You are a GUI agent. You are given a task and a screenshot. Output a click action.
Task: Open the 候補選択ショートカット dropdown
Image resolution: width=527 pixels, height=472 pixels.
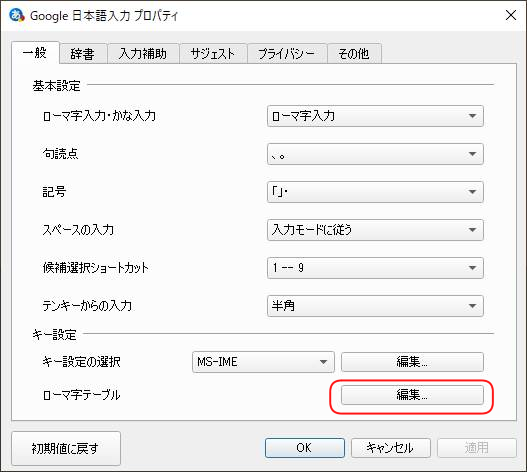[x=375, y=268]
